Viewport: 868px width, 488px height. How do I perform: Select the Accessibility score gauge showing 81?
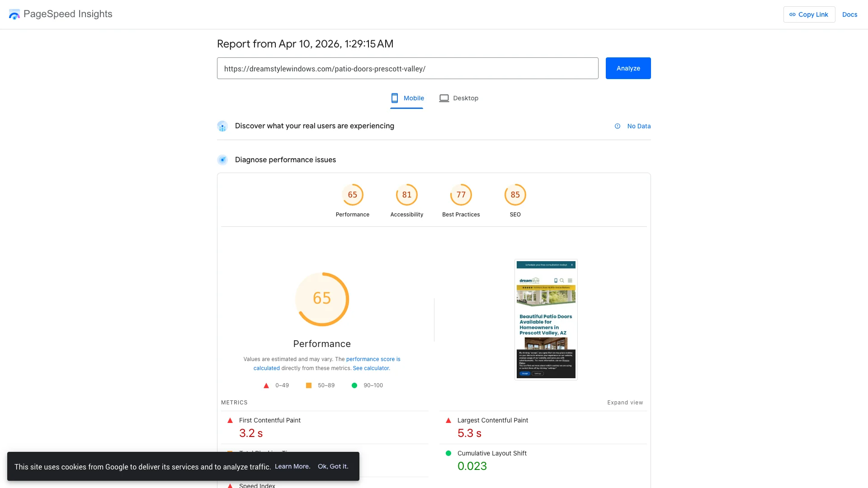point(406,195)
